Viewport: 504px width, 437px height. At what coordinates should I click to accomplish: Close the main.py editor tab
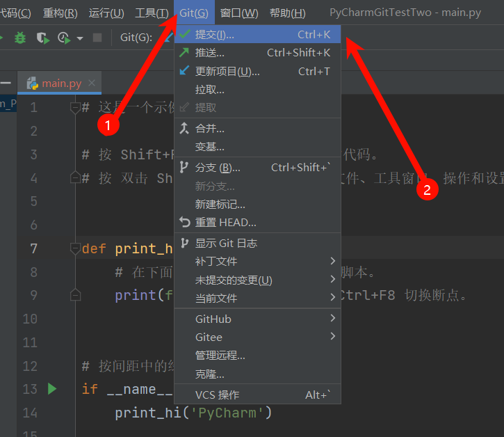coord(92,83)
